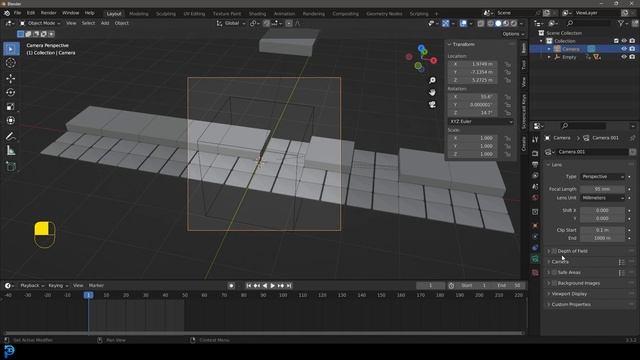Switch to solid viewport shading
Viewport: 640px width, 360px height.
click(498, 23)
